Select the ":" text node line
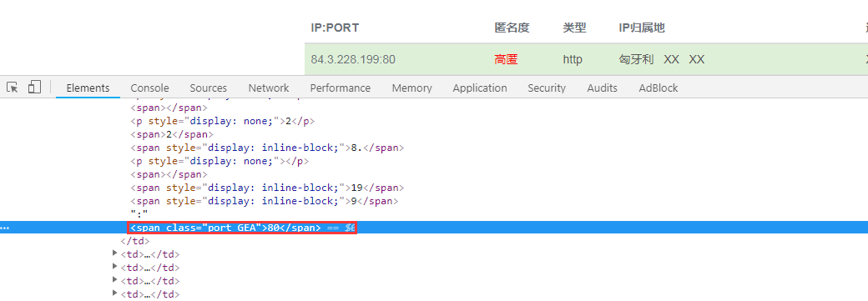Image resolution: width=868 pixels, height=301 pixels. pos(139,214)
